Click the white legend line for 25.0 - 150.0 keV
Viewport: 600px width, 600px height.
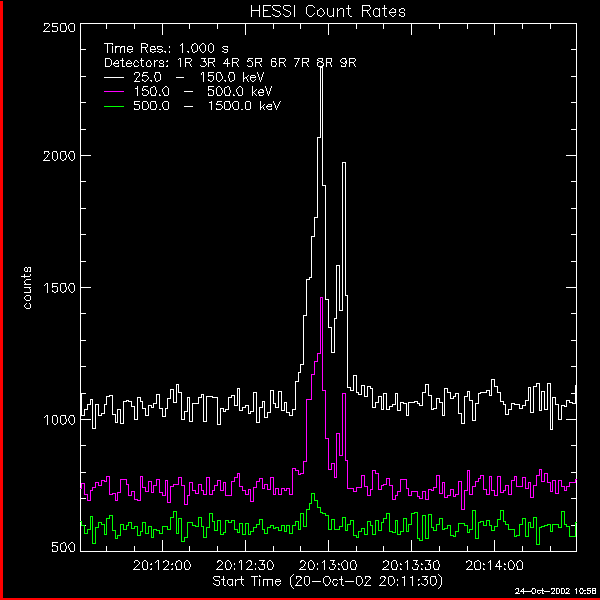pyautogui.click(x=114, y=77)
